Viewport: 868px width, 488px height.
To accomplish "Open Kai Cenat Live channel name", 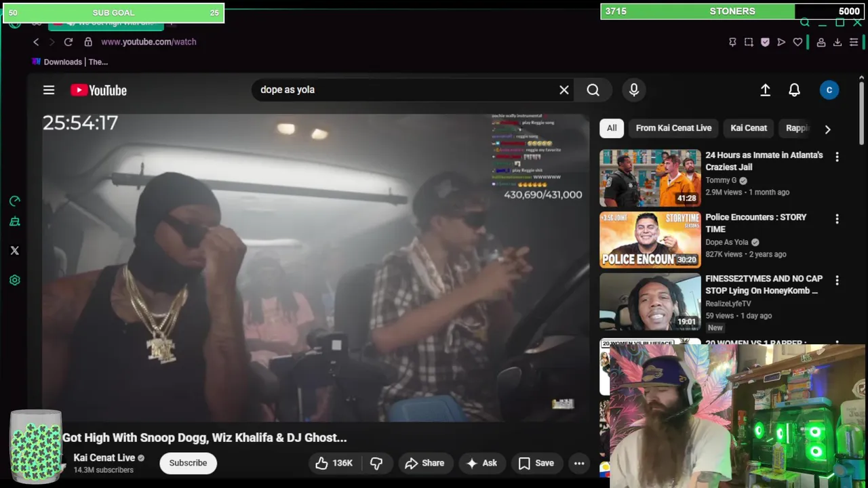I will 104,457.
